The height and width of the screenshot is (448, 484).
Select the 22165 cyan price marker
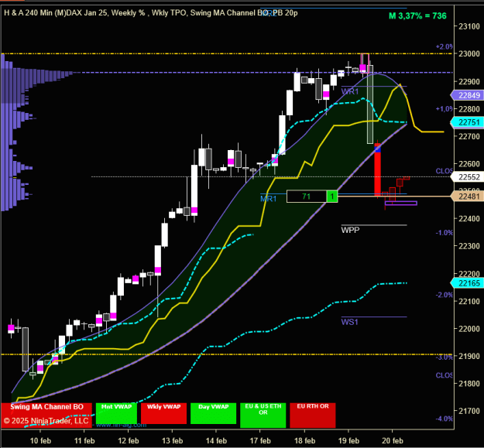(x=467, y=283)
